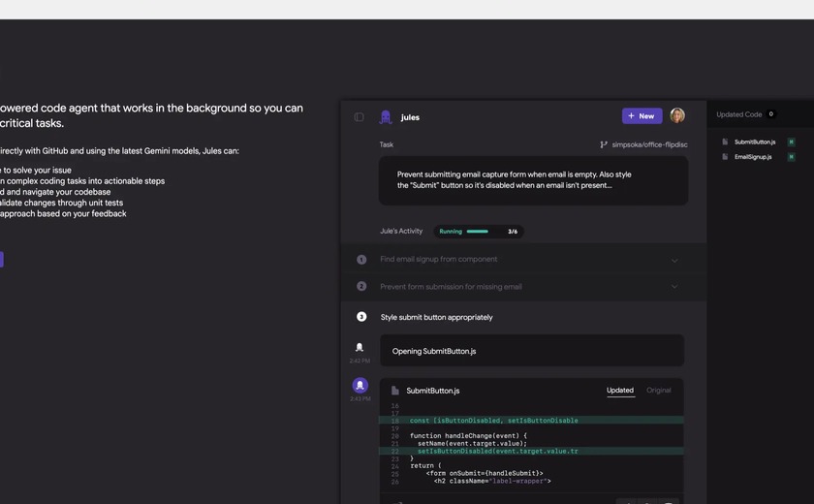Click the M badge next to EmailSignup.js
This screenshot has width=814, height=504.
coord(791,157)
